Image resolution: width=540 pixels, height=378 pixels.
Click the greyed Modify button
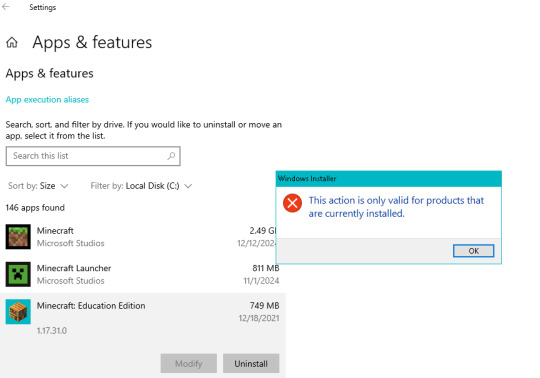[x=188, y=363]
